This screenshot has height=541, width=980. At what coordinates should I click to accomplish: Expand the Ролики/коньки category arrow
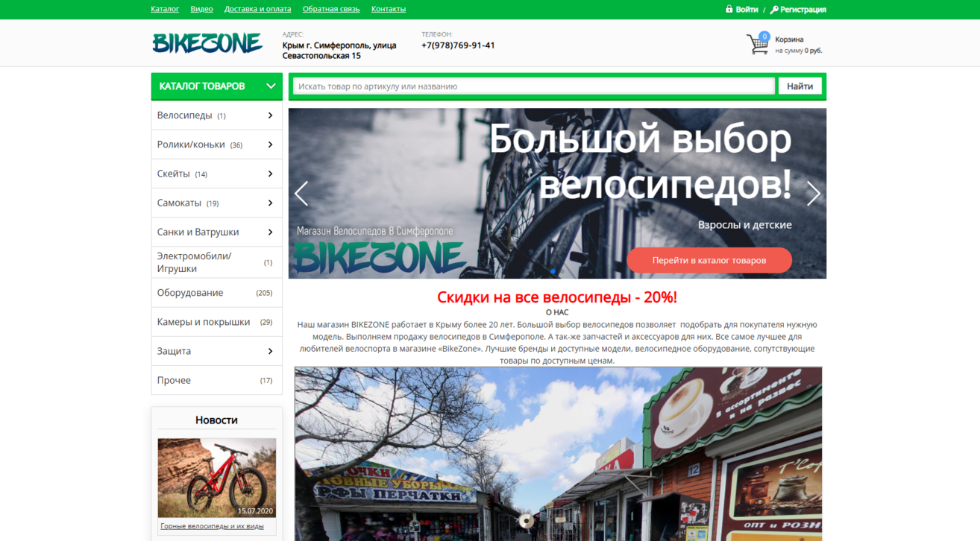270,145
